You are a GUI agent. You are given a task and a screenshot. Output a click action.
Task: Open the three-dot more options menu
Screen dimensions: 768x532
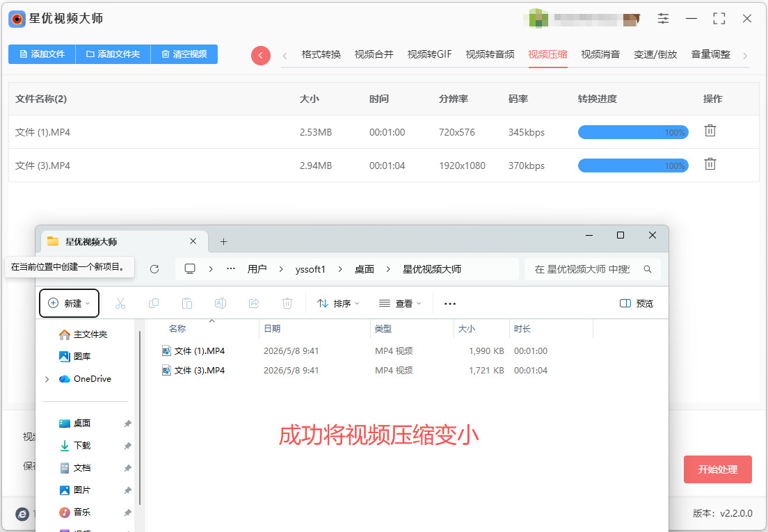[449, 303]
